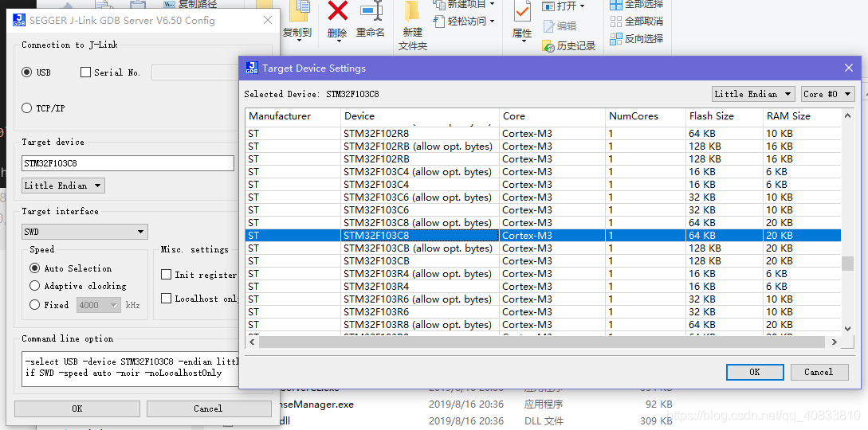Open the SWD target interface dropdown
The width and height of the screenshot is (868, 430).
point(84,232)
